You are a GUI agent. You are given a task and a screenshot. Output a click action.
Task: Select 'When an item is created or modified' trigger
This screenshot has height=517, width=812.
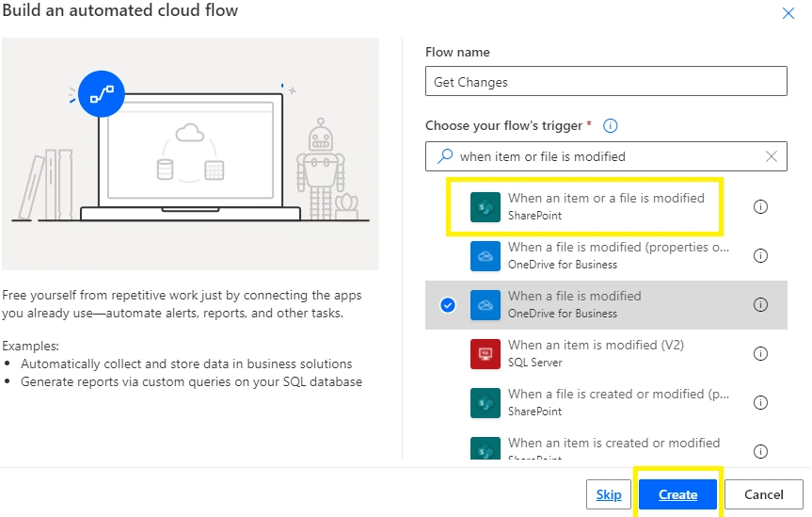click(x=606, y=444)
